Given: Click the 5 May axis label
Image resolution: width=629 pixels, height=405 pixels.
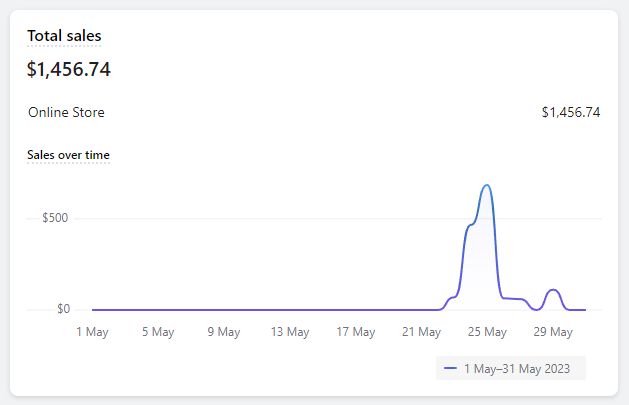Looking at the screenshot, I should [x=158, y=332].
